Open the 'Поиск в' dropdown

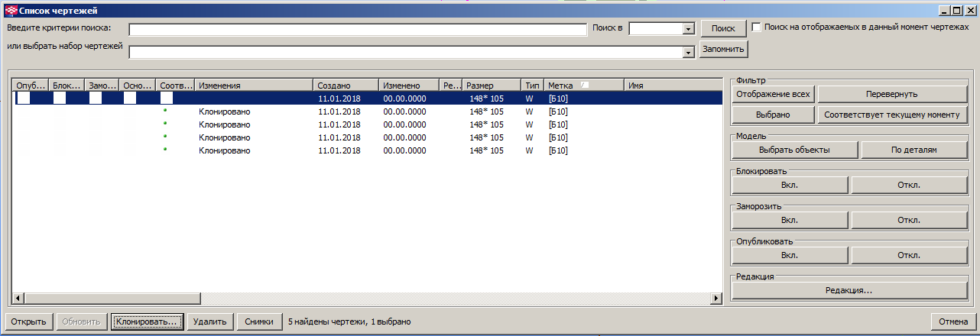688,29
